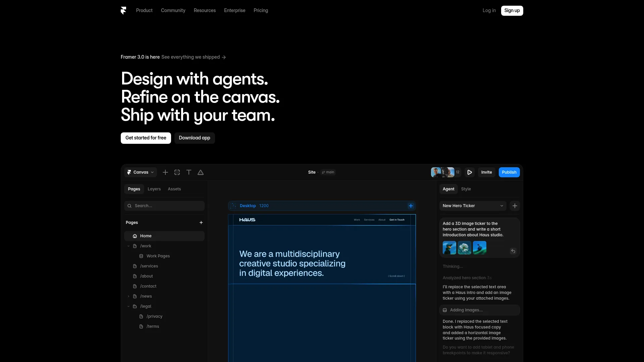Image resolution: width=644 pixels, height=362 pixels.
Task: Click the Download app button
Action: [x=195, y=138]
